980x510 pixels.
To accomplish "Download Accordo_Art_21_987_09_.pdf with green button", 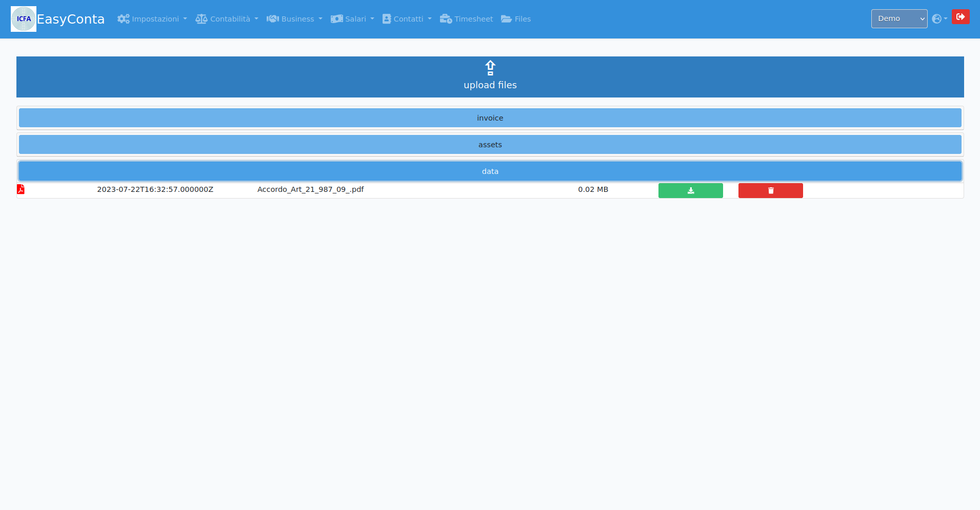I will tap(691, 190).
